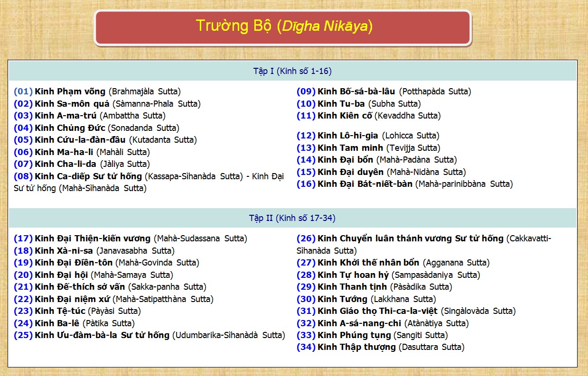Open (09) Kinh Bố-sá-bà-lâu
Screen dimensions: 588x376
click(x=346, y=92)
